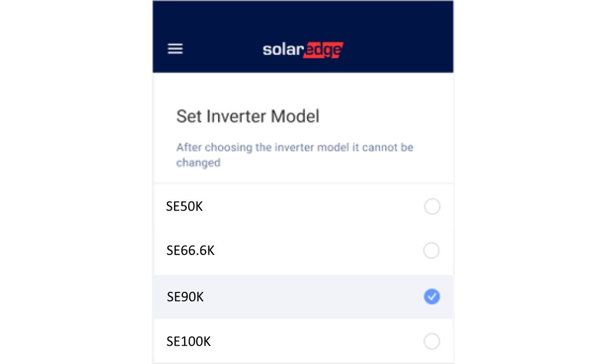Click the SE90K model label
This screenshot has height=364, width=607.
(x=185, y=297)
